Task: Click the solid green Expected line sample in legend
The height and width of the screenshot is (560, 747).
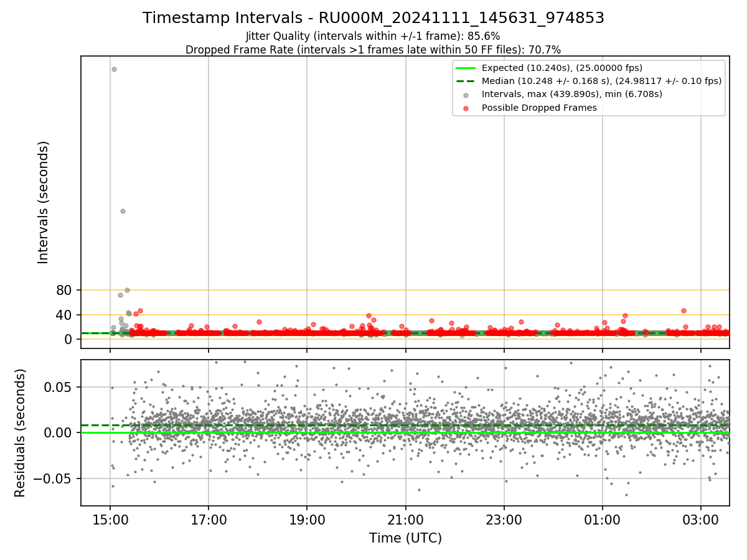Action: pos(466,68)
